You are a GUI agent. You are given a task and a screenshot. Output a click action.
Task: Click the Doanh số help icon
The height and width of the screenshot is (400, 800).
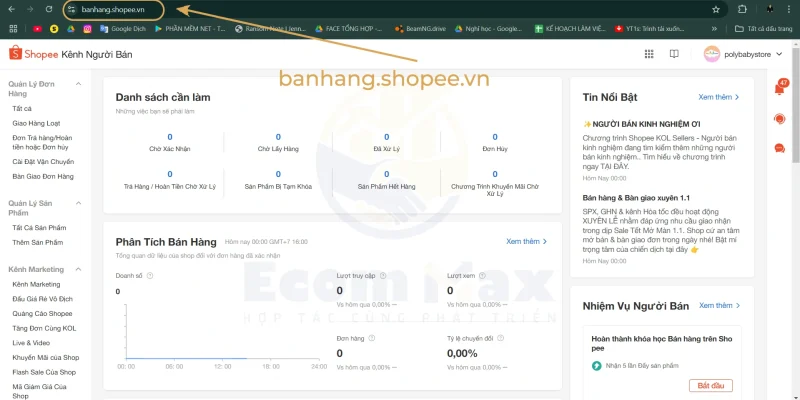click(150, 276)
